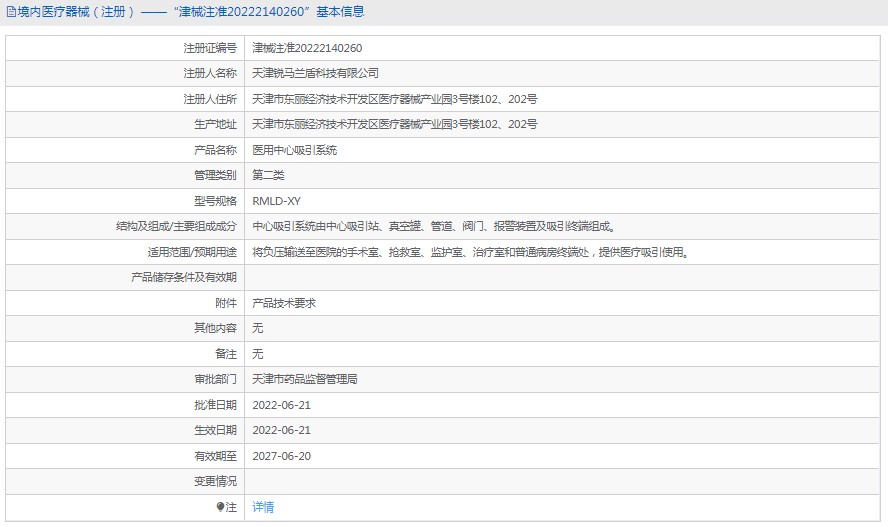The height and width of the screenshot is (527, 888).
Task: Select approval department 天津市药品监督管理局
Action: (x=305, y=379)
